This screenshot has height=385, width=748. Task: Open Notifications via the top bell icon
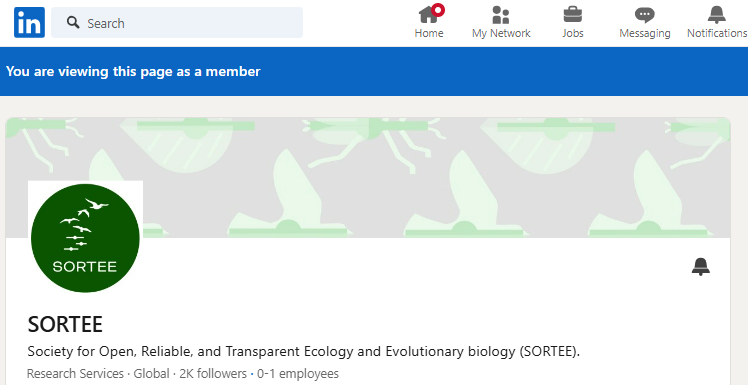click(716, 15)
